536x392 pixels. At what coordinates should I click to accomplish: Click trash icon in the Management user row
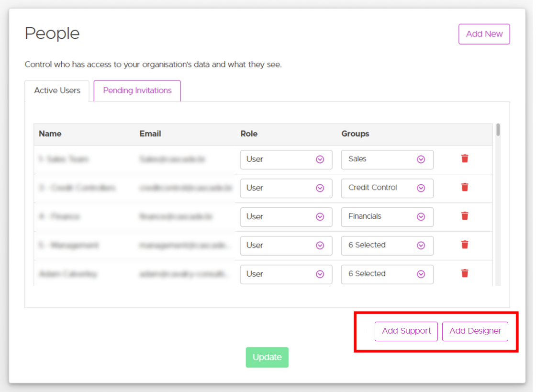pyautogui.click(x=464, y=245)
